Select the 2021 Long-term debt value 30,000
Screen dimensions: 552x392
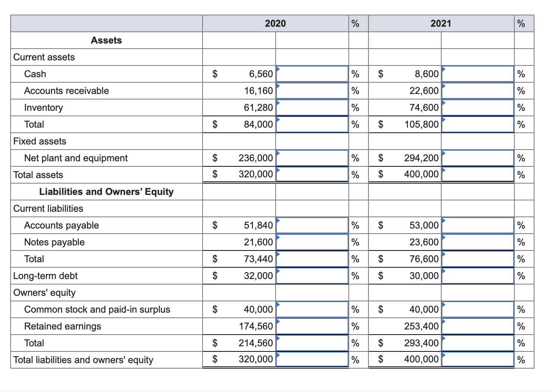(x=424, y=276)
